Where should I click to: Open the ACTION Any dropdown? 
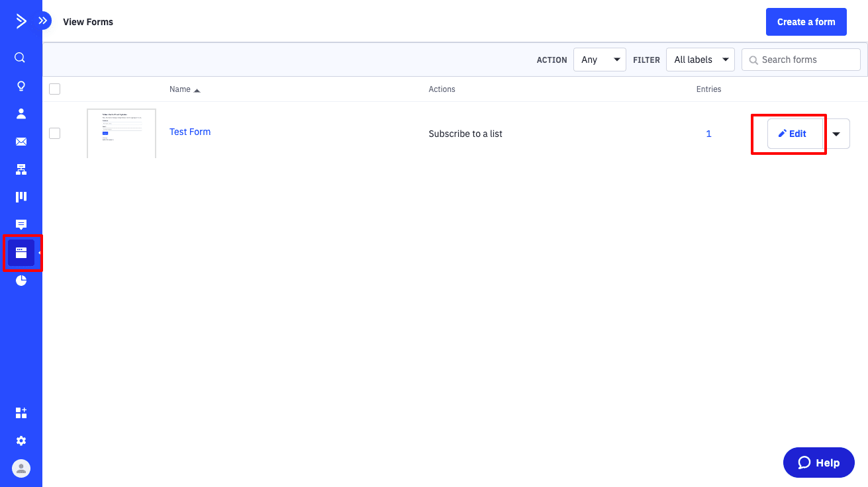[600, 60]
